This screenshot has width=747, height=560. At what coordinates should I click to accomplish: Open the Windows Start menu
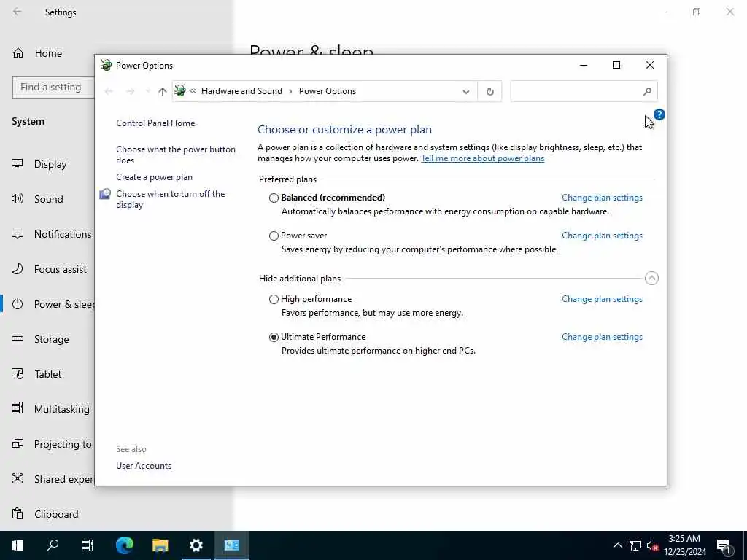tap(18, 545)
